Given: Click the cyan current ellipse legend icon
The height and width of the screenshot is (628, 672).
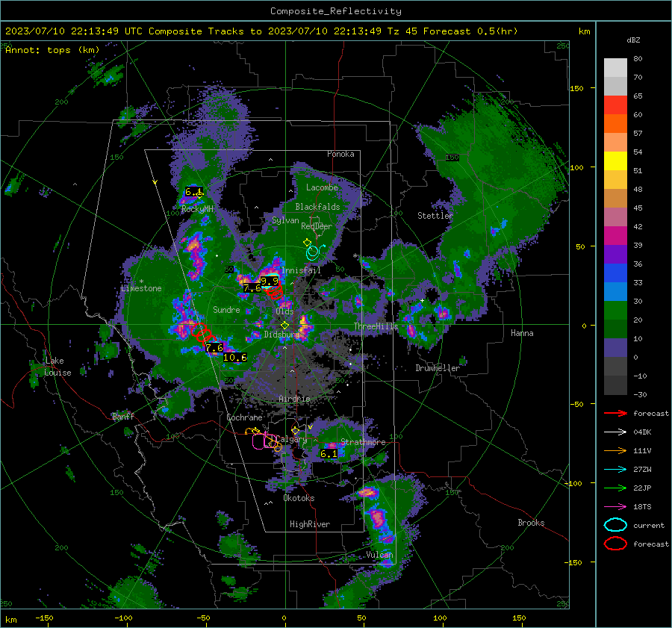Looking at the screenshot, I should tap(615, 525).
